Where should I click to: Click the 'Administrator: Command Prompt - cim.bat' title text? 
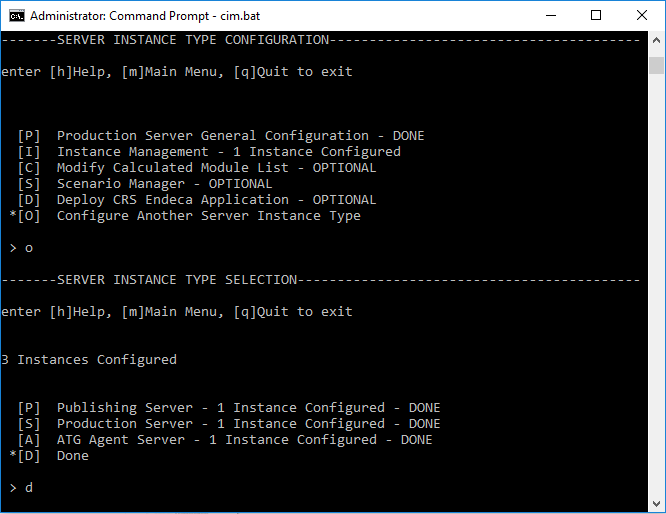[x=145, y=16]
